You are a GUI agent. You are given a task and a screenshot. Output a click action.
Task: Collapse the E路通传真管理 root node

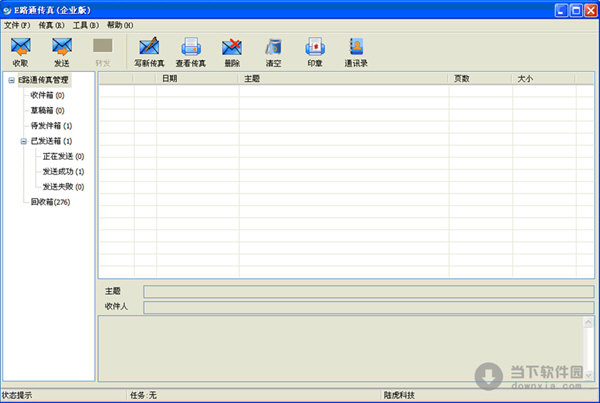click(10, 80)
